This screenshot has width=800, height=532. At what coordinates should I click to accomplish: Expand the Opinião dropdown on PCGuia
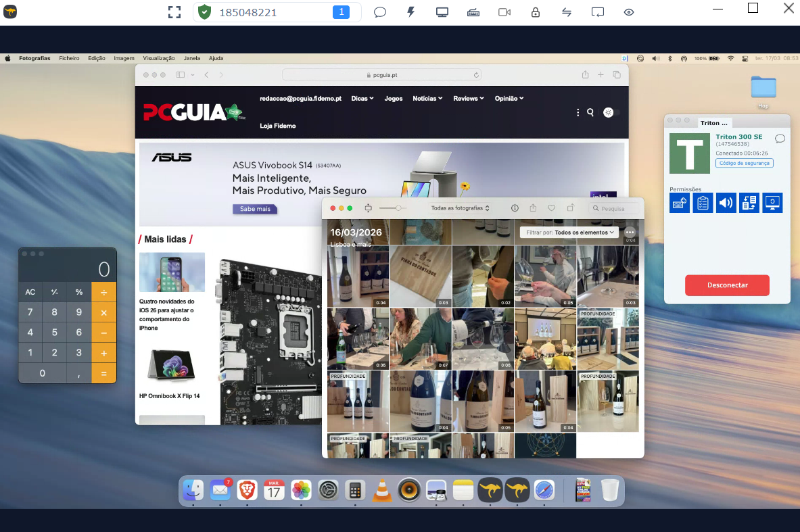click(x=509, y=99)
